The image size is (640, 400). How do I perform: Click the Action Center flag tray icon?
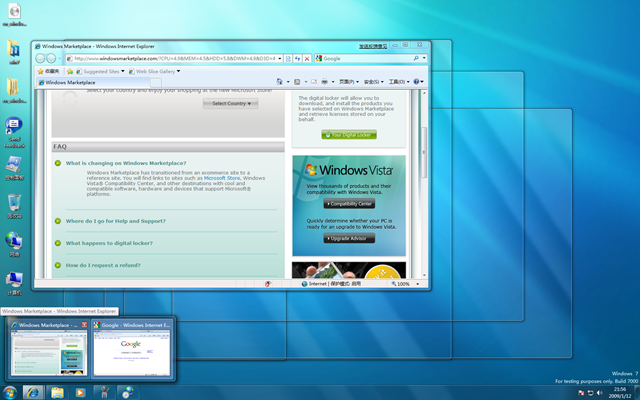tap(581, 393)
